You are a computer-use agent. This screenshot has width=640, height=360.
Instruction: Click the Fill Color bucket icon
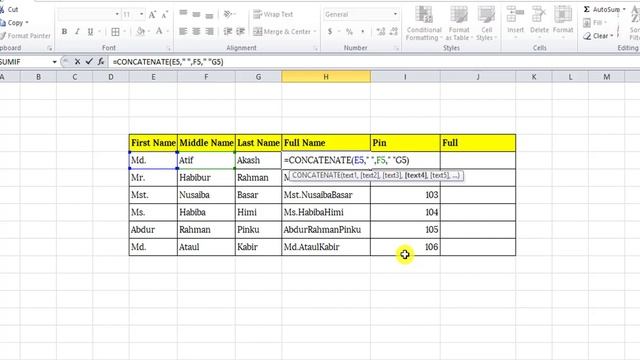pyautogui.click(x=140, y=31)
